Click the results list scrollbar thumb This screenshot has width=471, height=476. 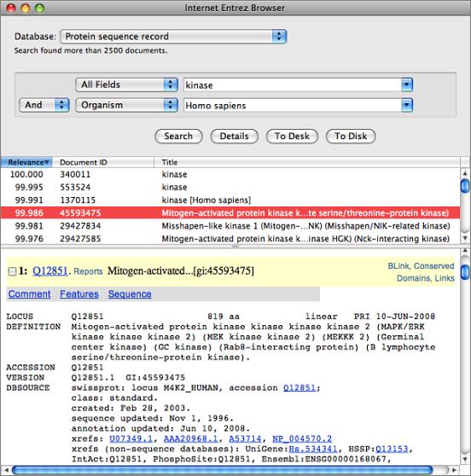[x=465, y=186]
